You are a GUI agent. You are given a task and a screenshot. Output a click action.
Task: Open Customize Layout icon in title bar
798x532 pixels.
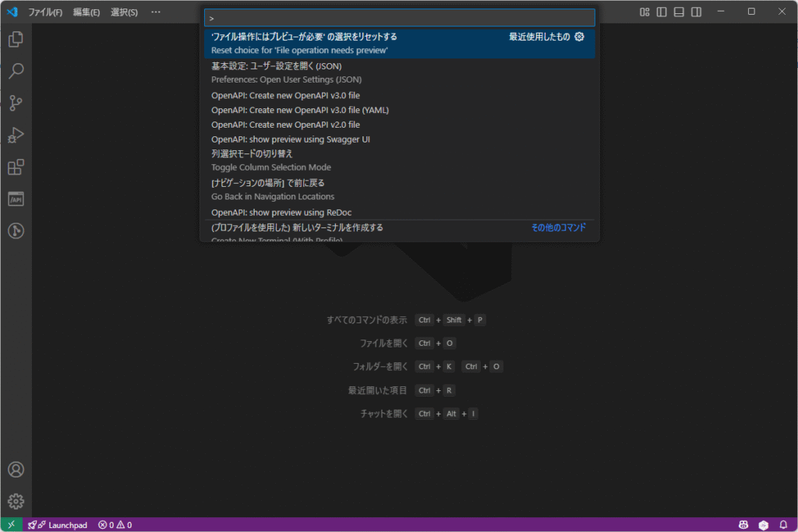click(644, 12)
